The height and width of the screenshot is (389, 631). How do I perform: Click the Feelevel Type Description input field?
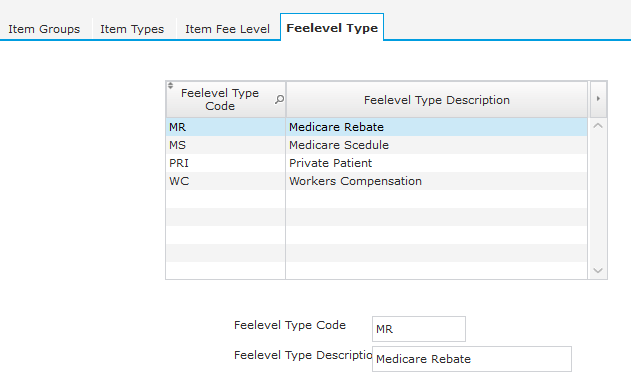(472, 359)
